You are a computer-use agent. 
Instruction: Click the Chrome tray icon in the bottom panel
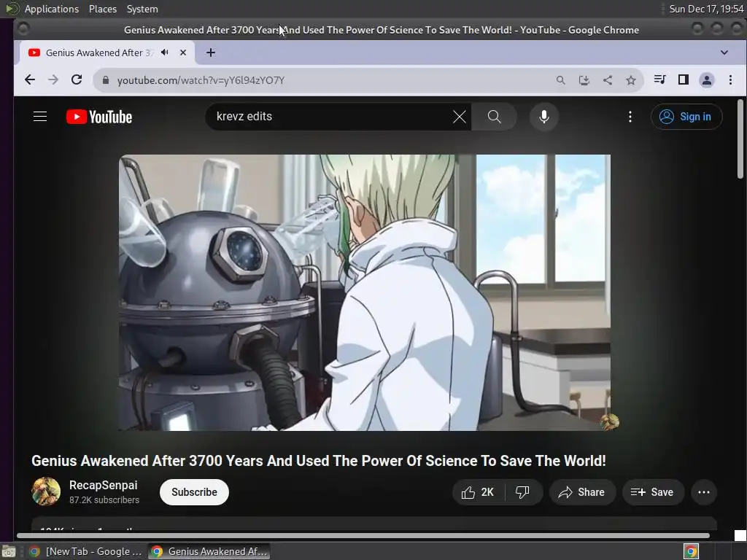(x=691, y=551)
